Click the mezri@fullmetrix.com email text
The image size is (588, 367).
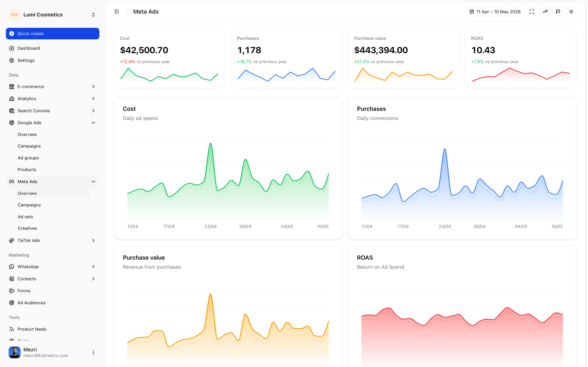tap(46, 356)
